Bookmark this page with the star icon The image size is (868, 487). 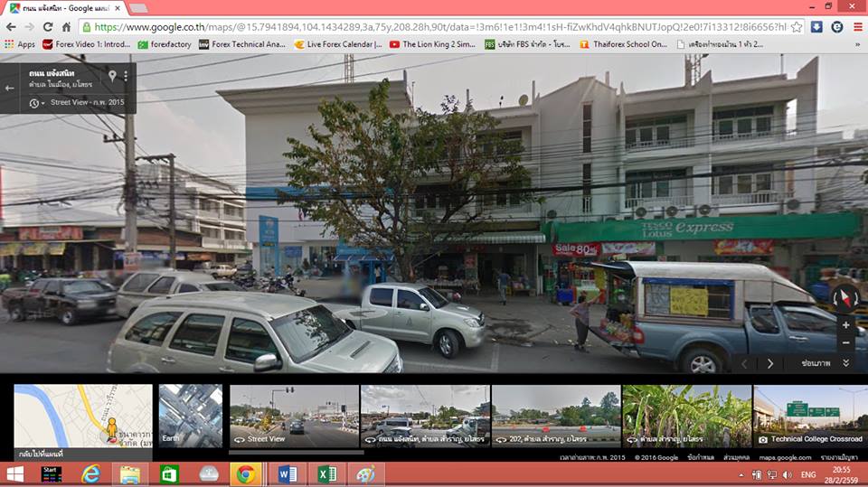(x=797, y=27)
